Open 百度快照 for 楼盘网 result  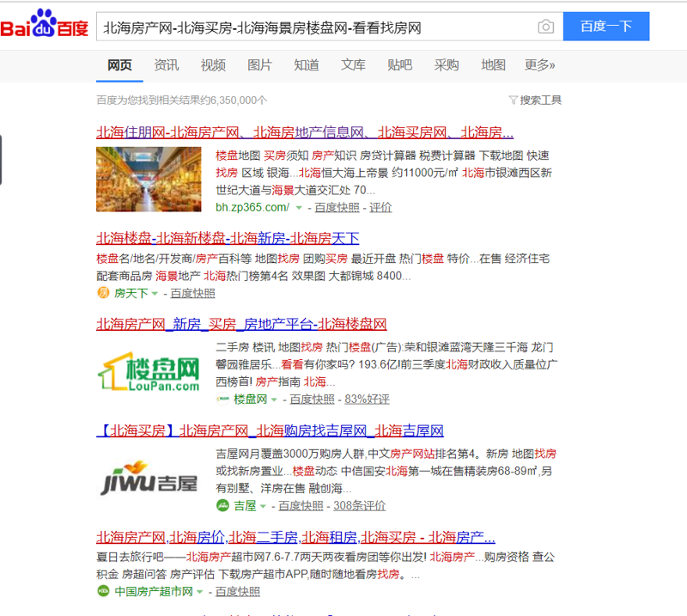click(312, 399)
